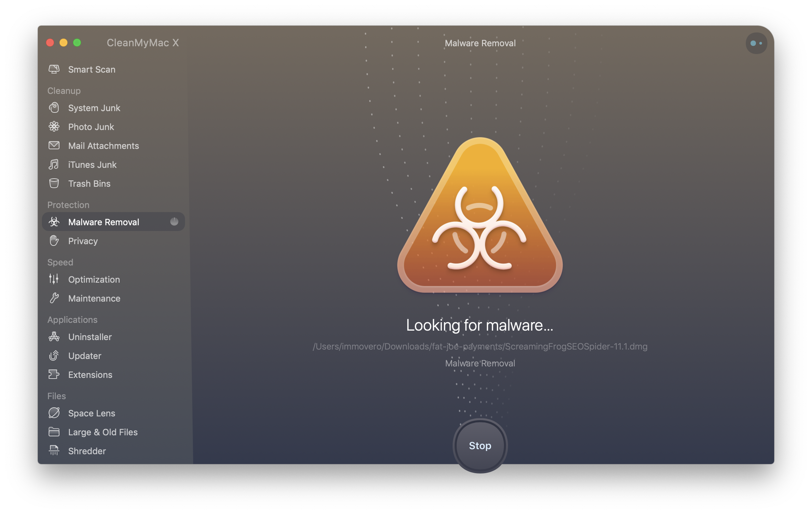Viewport: 812px width, 514px height.
Task: Expand the Updater section in sidebar
Action: (x=84, y=355)
